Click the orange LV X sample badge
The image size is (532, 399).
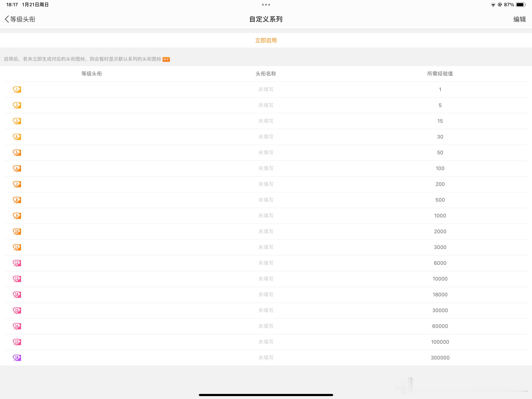click(166, 59)
